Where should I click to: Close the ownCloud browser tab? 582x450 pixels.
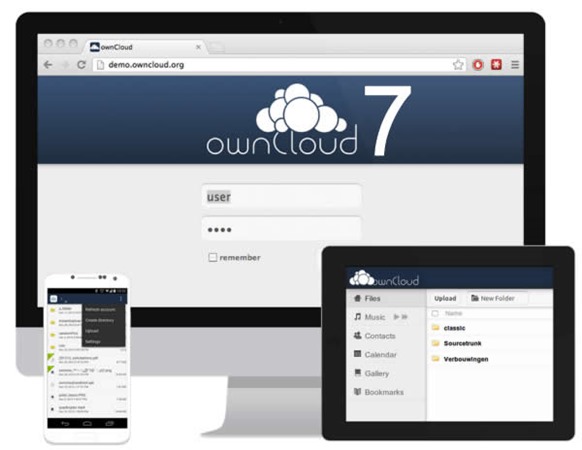coord(198,47)
